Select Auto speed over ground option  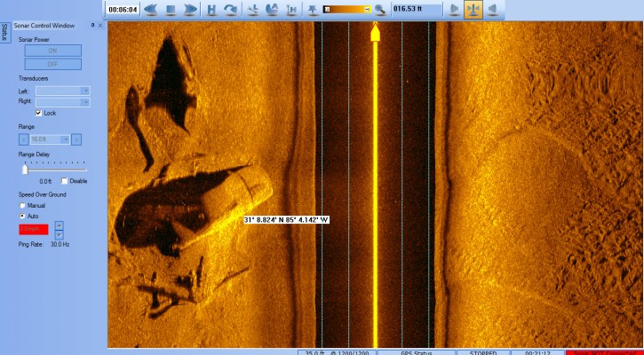pos(23,216)
